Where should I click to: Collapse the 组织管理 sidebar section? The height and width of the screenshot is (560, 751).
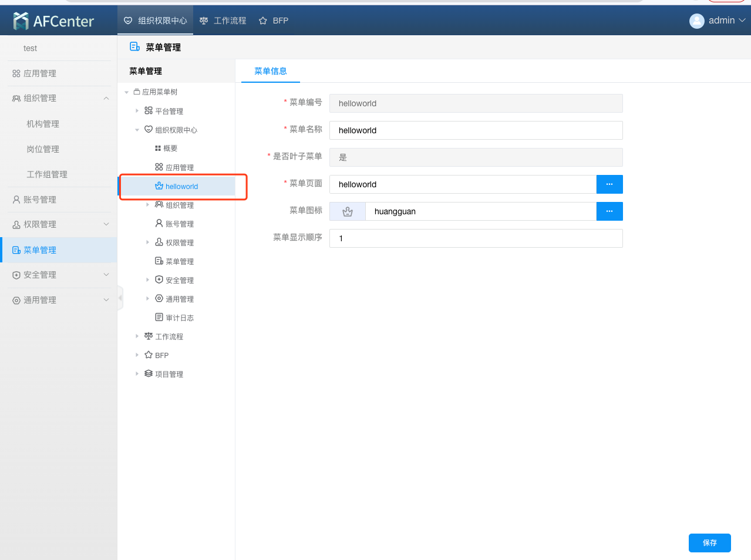(x=106, y=99)
